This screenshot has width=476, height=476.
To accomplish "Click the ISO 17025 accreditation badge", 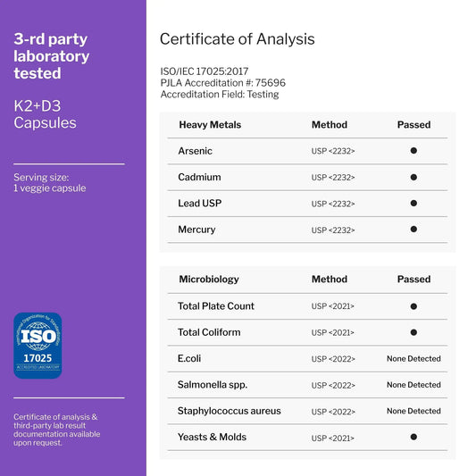I will (38, 346).
